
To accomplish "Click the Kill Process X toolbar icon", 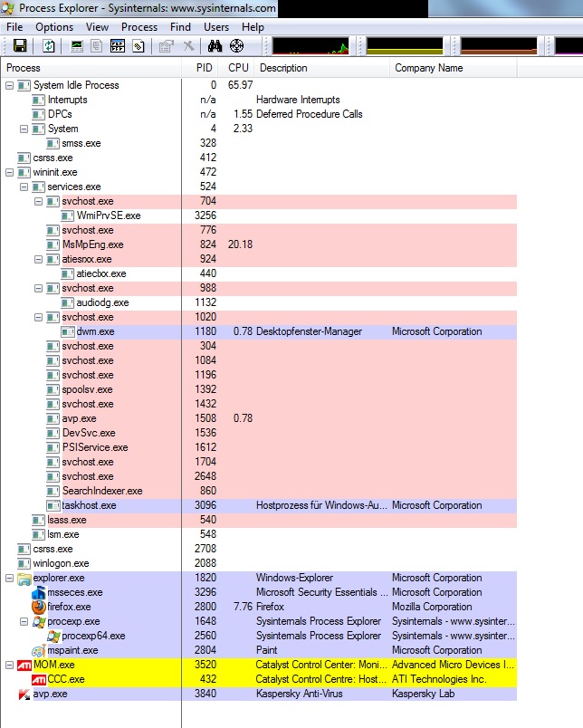I will pyautogui.click(x=188, y=46).
